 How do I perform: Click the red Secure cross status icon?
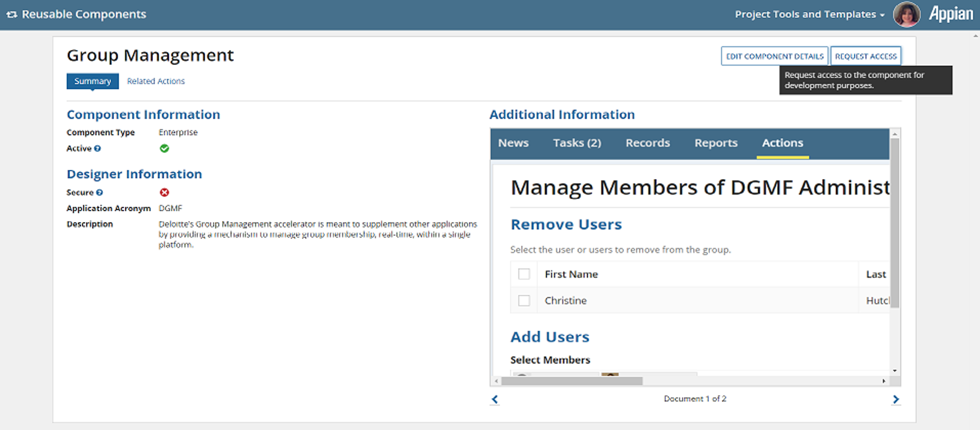tap(164, 193)
